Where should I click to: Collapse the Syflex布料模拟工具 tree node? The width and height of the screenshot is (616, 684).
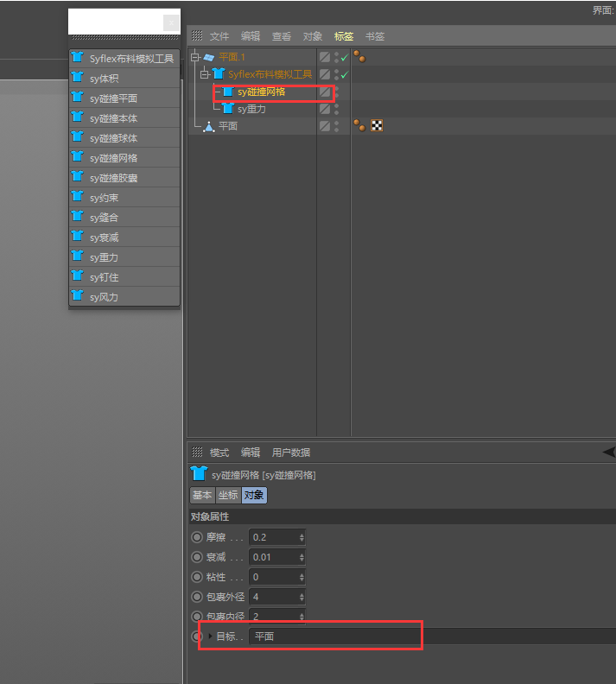[x=204, y=74]
